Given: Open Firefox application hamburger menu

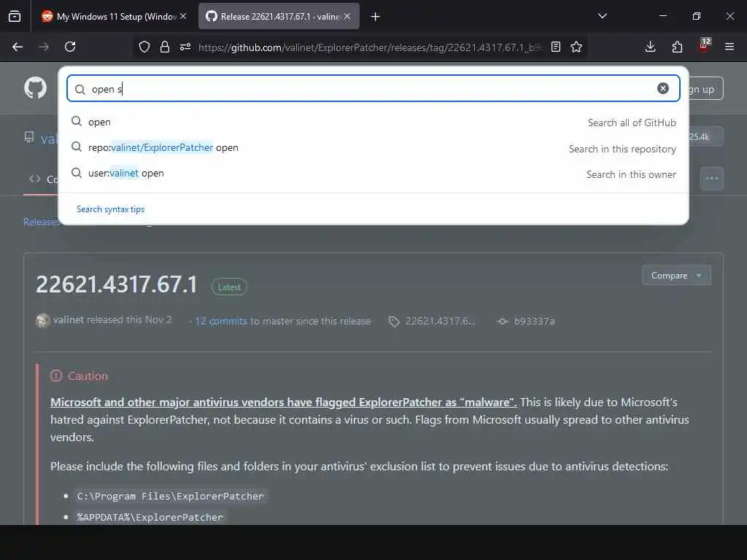Looking at the screenshot, I should [729, 47].
